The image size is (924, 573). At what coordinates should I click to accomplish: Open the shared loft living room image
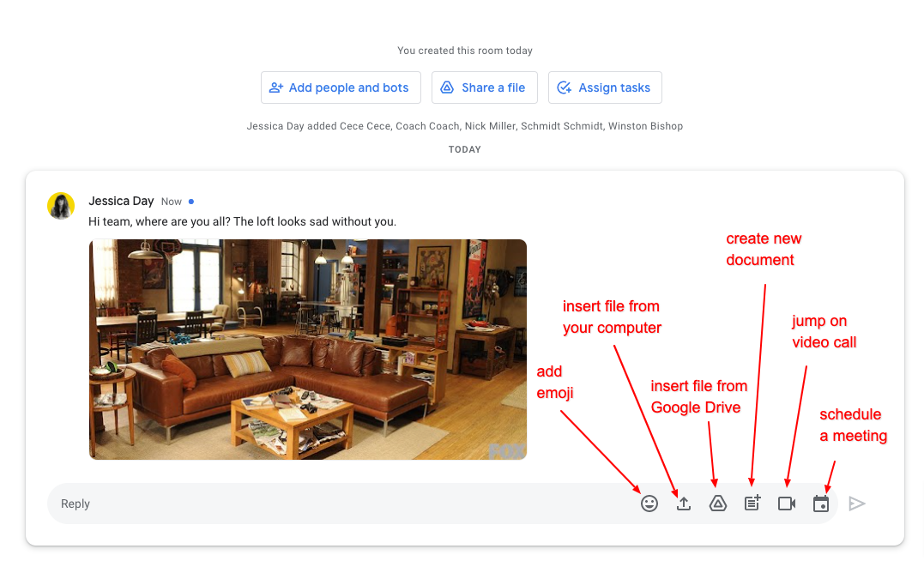click(x=308, y=349)
